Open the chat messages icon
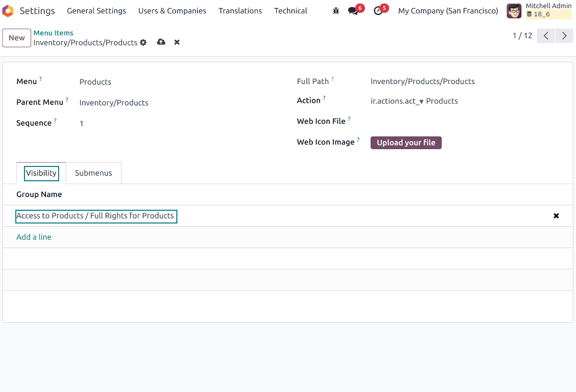Viewport: 576px width, 392px height. [x=353, y=11]
